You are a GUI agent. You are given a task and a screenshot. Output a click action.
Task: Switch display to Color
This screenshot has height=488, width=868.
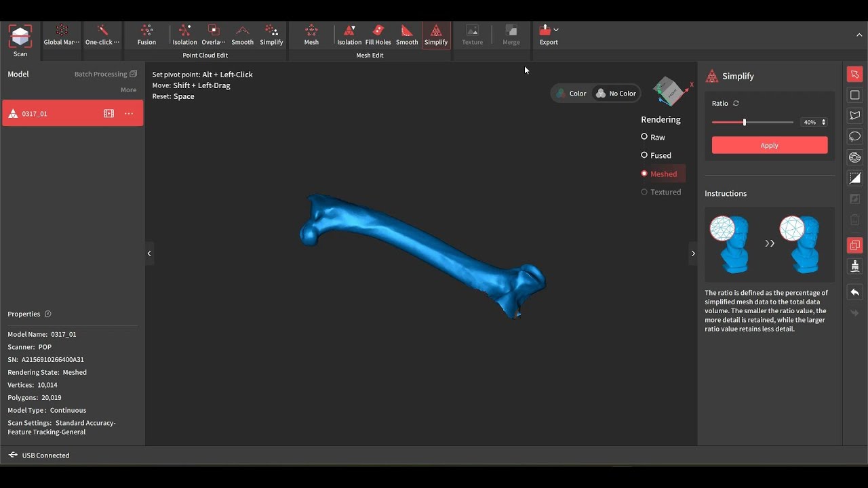571,94
